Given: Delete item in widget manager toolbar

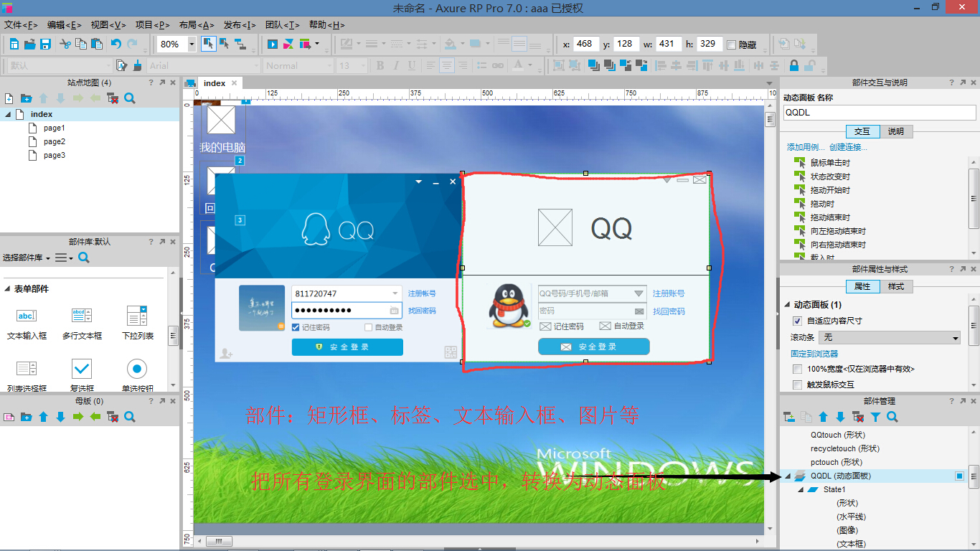Looking at the screenshot, I should point(857,417).
